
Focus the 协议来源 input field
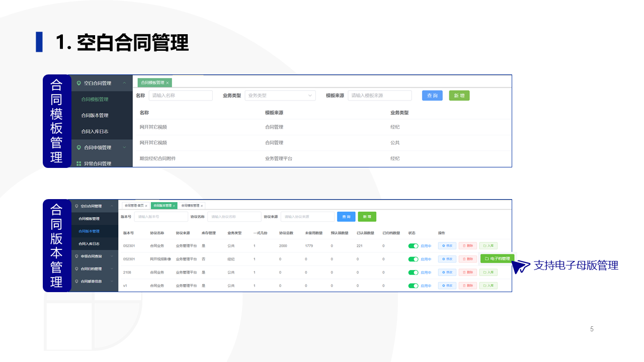click(x=307, y=217)
